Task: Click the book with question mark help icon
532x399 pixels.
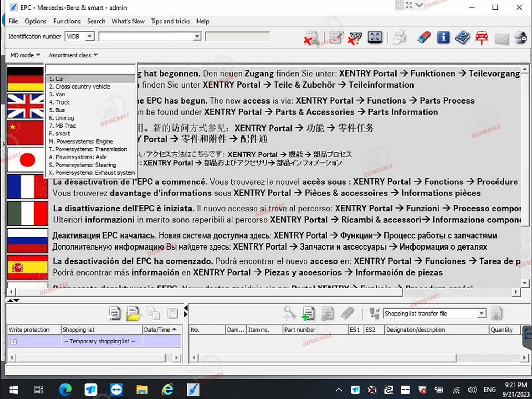Action: [x=462, y=37]
